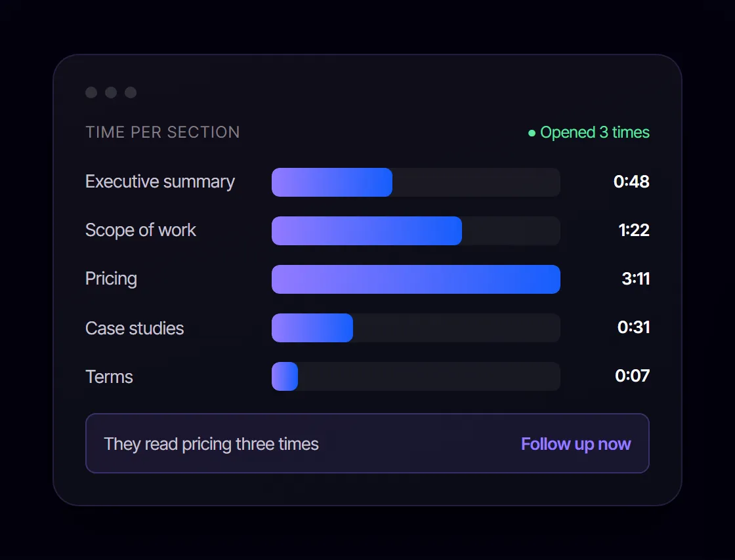735x560 pixels.
Task: Click the third gray window dot
Action: (131, 92)
